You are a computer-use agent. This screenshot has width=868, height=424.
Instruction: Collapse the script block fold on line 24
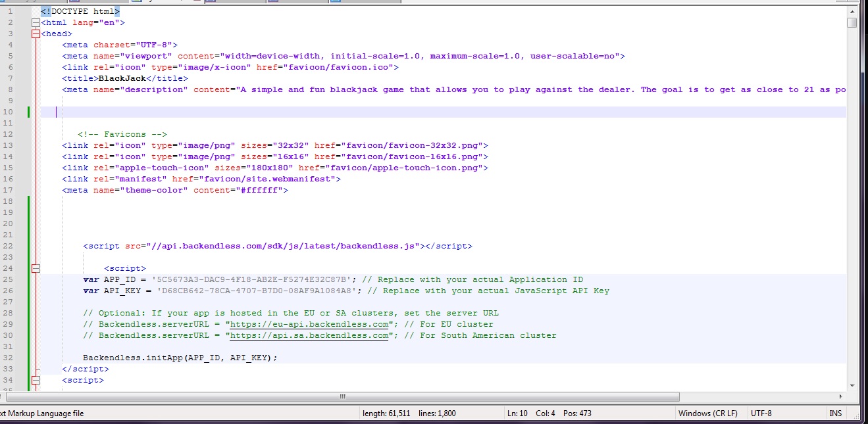pos(36,268)
